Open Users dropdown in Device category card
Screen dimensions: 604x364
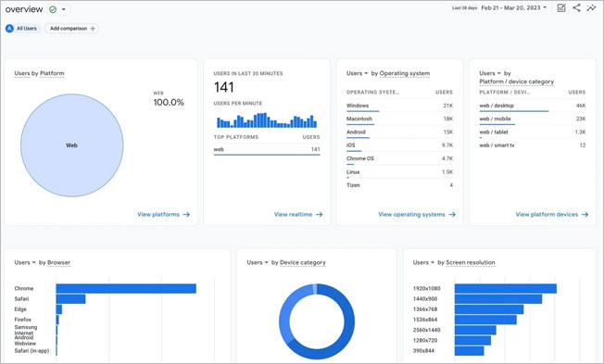click(x=258, y=262)
